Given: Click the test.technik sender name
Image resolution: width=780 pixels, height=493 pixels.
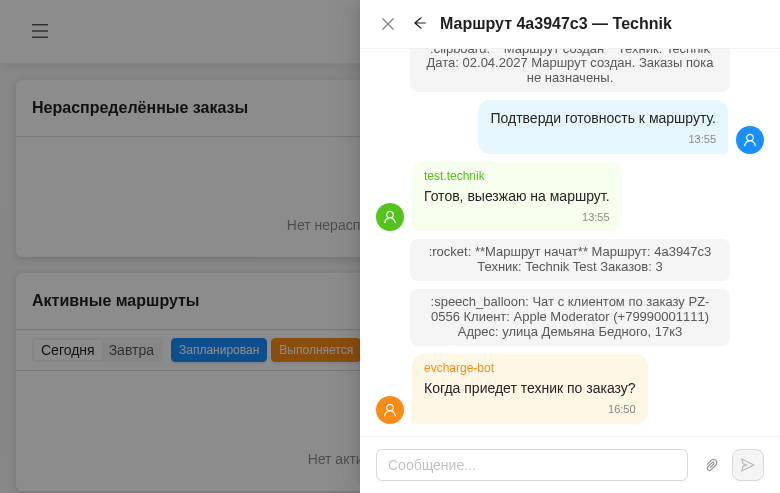Looking at the screenshot, I should [x=454, y=176].
